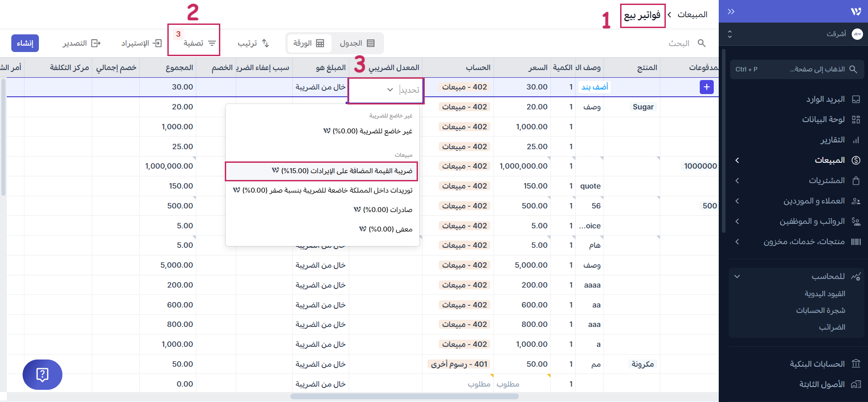
Task: Collapse the للمحاسب accountant section
Action: [737, 276]
